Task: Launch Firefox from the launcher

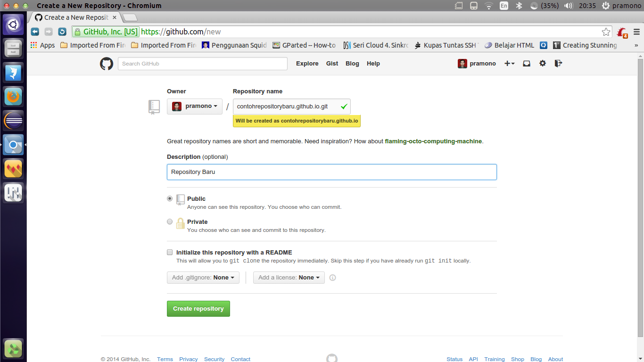Action: pyautogui.click(x=13, y=97)
